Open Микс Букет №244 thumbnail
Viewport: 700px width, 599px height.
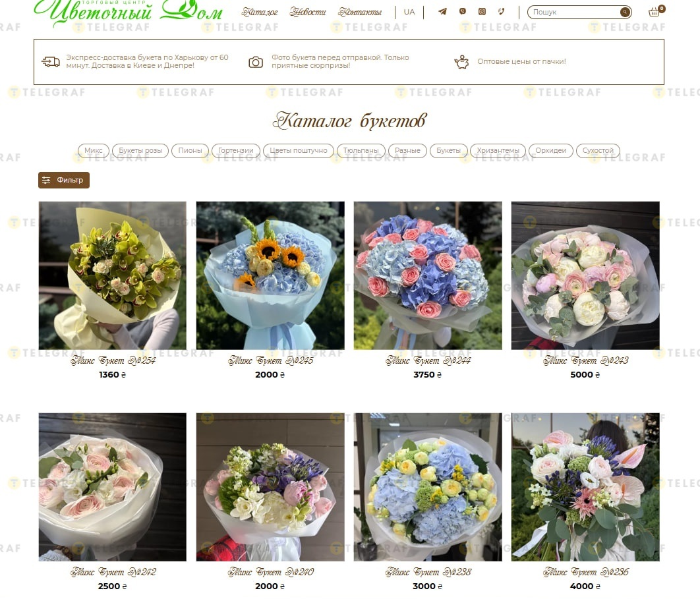pos(428,275)
